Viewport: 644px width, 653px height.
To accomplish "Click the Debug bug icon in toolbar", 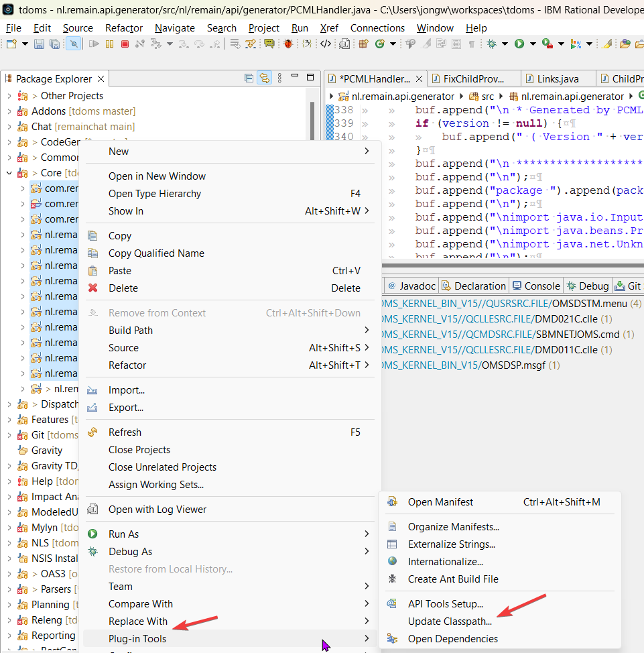I will 491,44.
